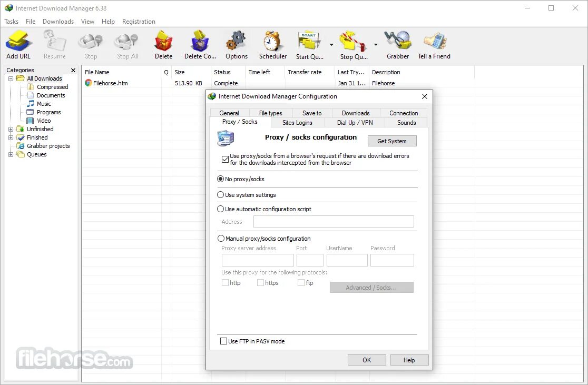Expand the Unfinished tree node

click(11, 130)
